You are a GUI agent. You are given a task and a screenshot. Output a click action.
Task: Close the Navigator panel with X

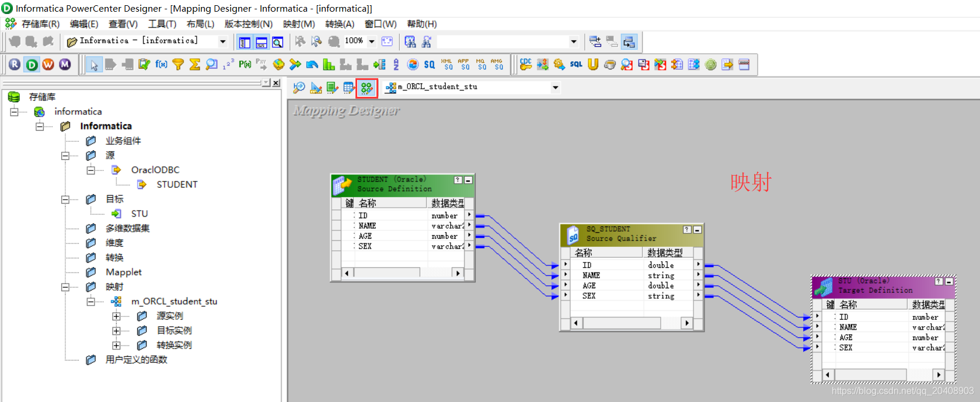pyautogui.click(x=276, y=83)
